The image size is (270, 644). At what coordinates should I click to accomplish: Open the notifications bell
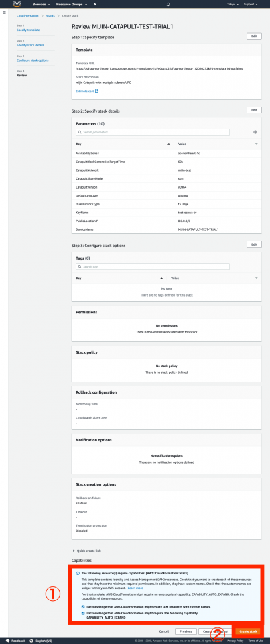point(168,4)
